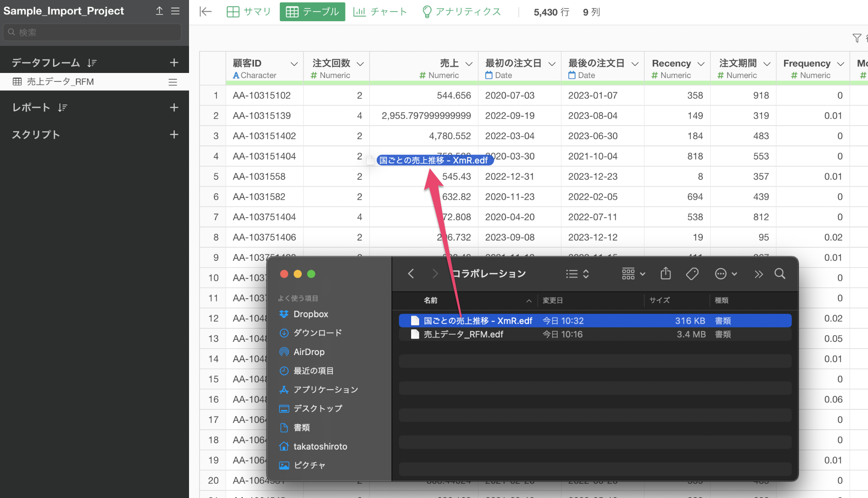Sort the reports list
The image size is (868, 498).
[63, 108]
